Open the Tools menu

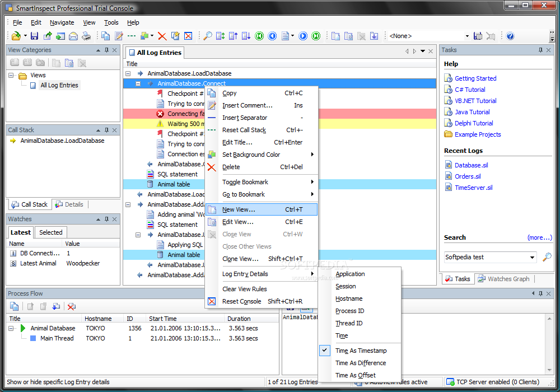tap(111, 22)
